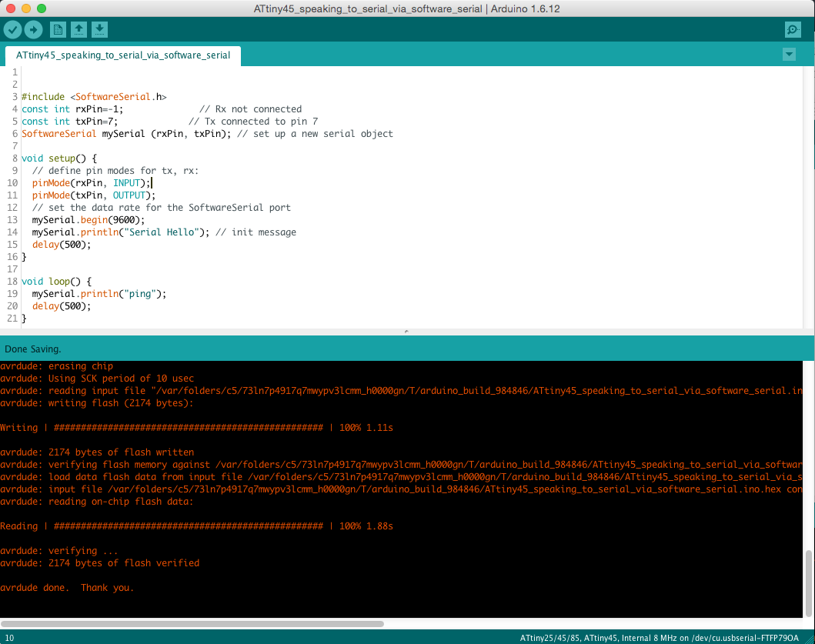Click the "Done Saving." status message
Viewport: 815px width, 644px height.
[33, 349]
